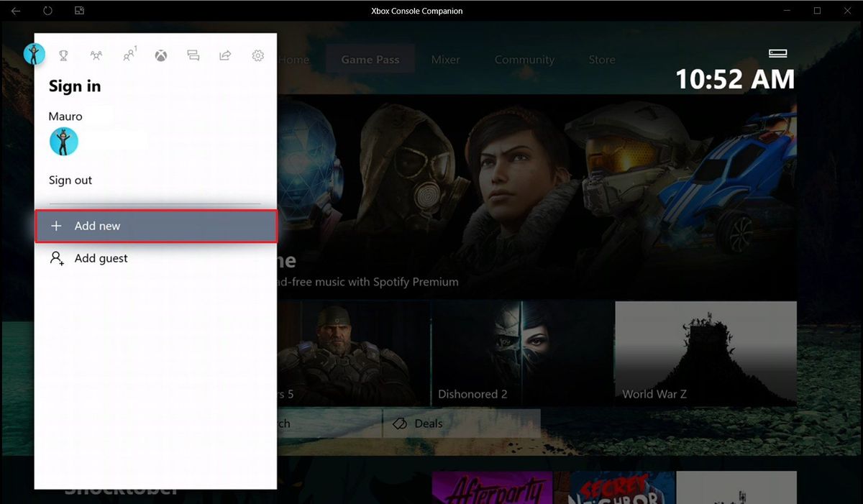
Task: Click Add guest
Action: click(100, 258)
